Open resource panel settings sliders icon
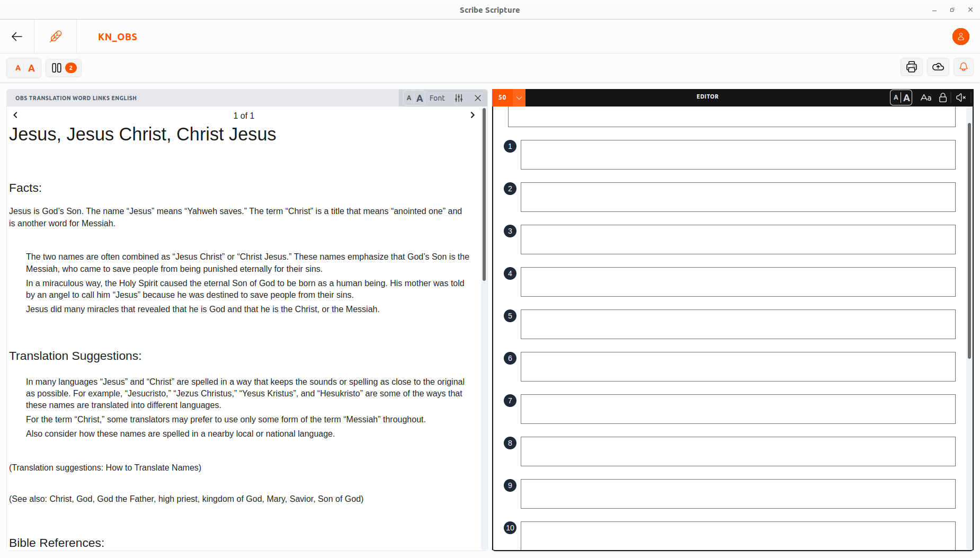 (x=459, y=98)
